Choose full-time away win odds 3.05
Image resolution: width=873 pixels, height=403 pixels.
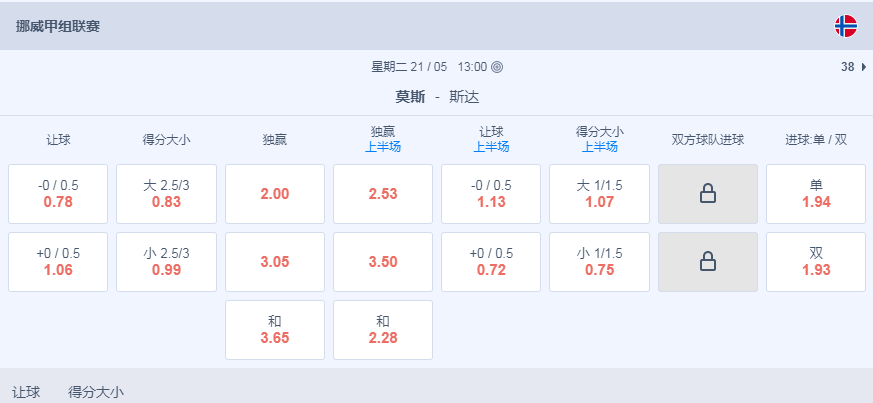275,262
